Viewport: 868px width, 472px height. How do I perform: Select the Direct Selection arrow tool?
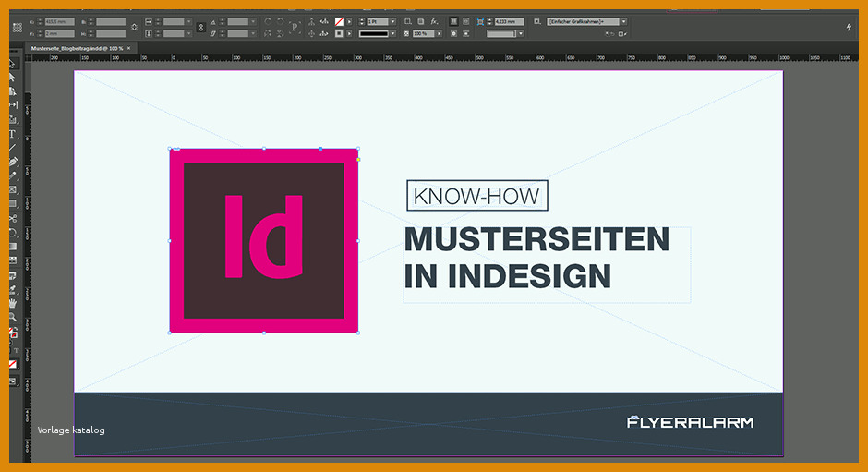(12, 77)
